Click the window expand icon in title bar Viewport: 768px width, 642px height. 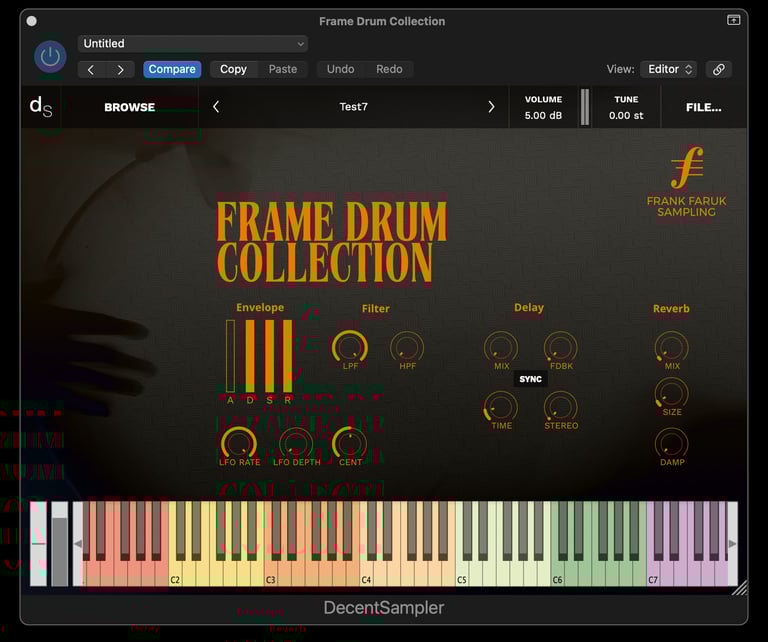pos(733,20)
